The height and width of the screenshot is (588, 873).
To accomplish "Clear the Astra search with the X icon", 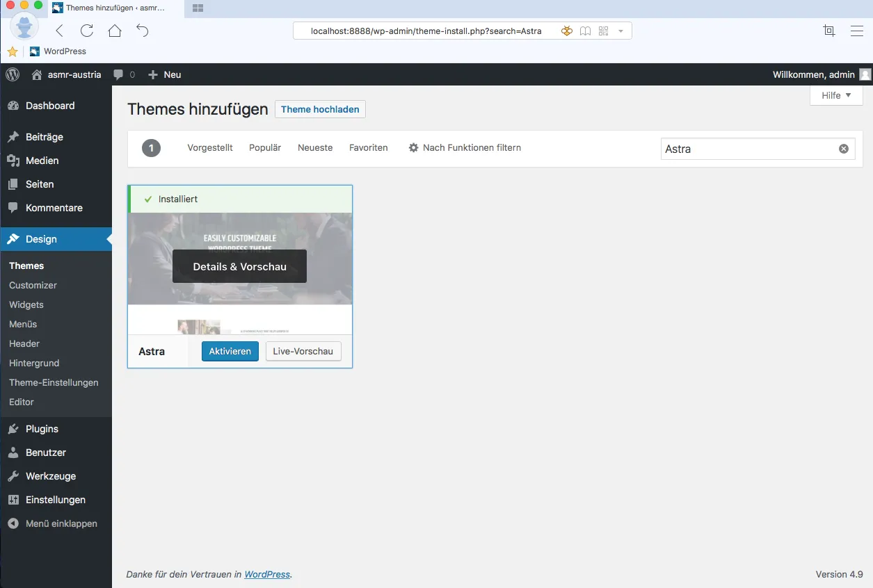I will 844,149.
